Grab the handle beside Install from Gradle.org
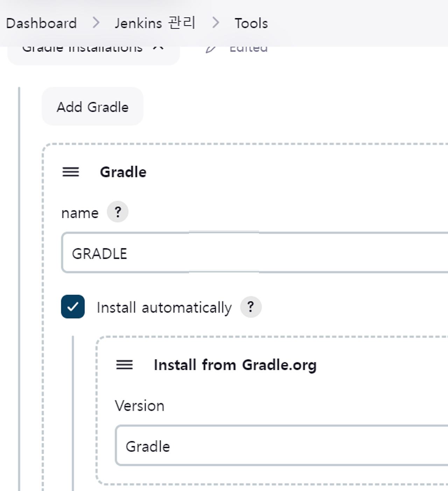Viewport: 448px width, 491px height. tap(125, 365)
